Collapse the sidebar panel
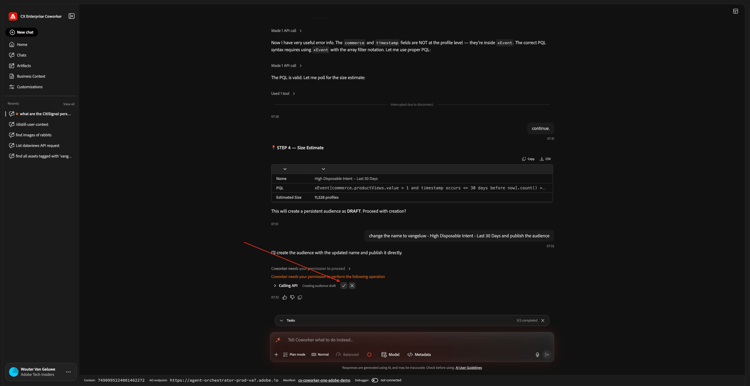Image resolution: width=750 pixels, height=386 pixels. [72, 16]
